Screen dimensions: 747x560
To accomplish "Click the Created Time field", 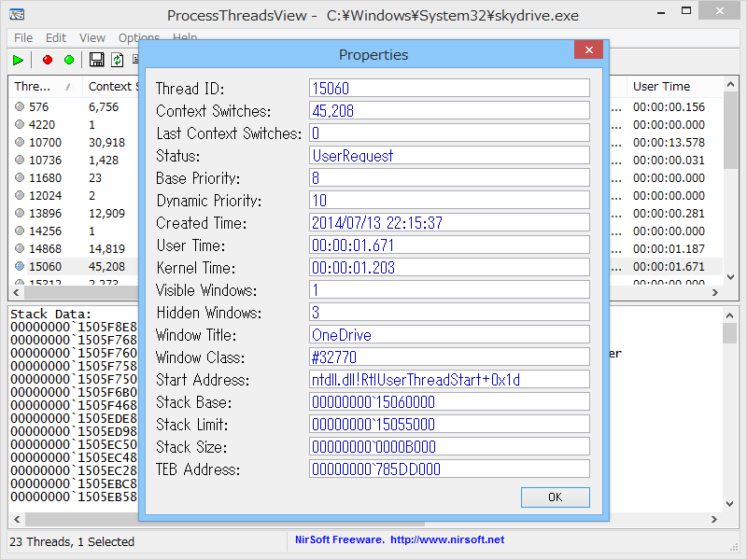I will point(449,222).
